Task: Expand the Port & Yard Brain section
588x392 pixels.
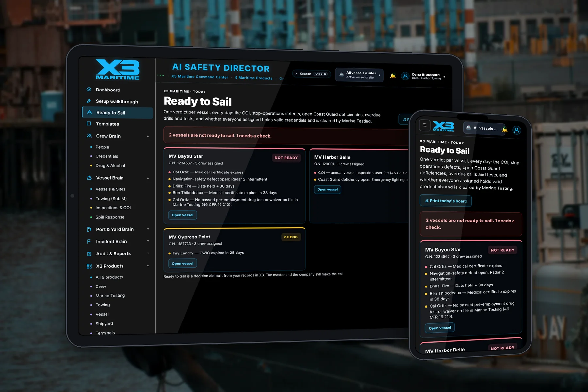Action: (x=148, y=229)
